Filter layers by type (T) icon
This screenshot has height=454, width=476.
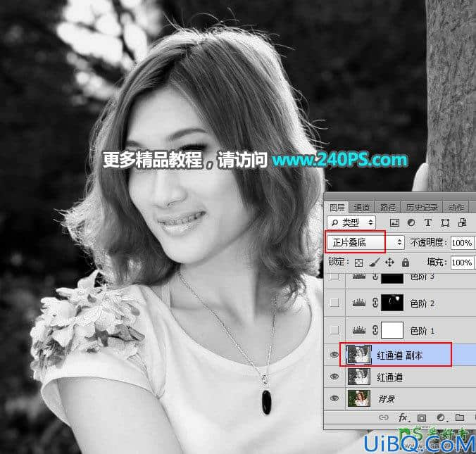point(428,222)
